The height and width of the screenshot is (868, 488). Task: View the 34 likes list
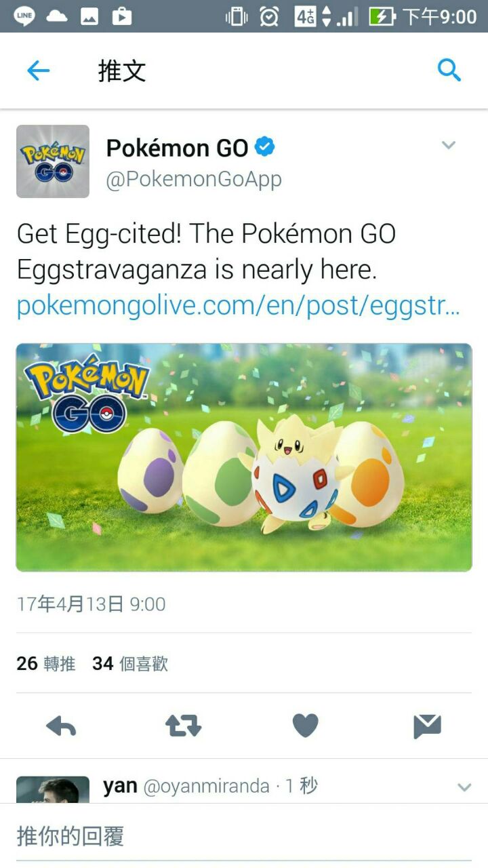point(130,663)
